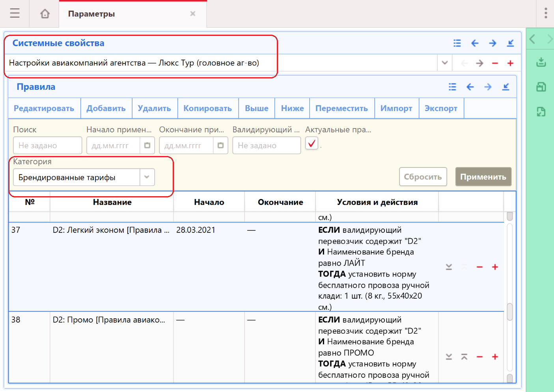This screenshot has height=392, width=554.
Task: Click the red plus next to agency settings
Action: [510, 63]
